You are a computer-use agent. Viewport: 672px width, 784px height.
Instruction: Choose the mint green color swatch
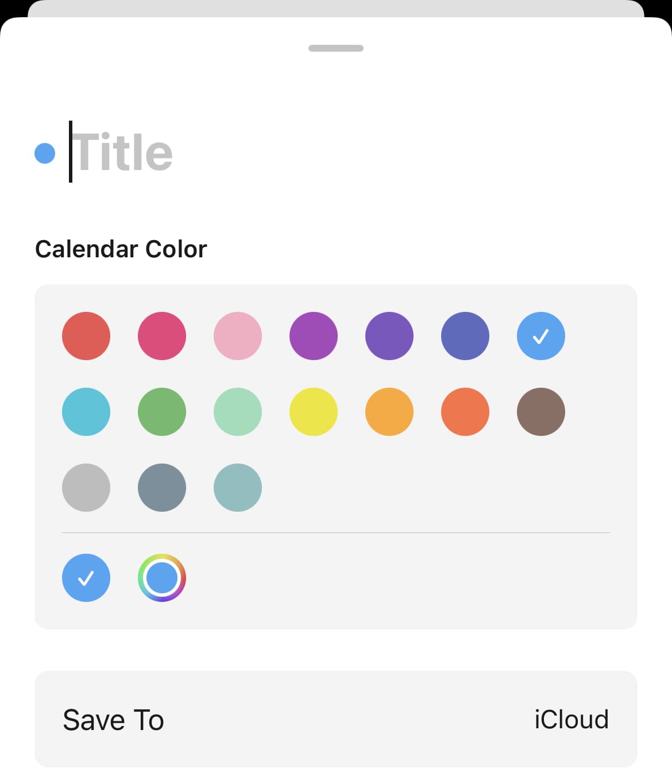(238, 412)
